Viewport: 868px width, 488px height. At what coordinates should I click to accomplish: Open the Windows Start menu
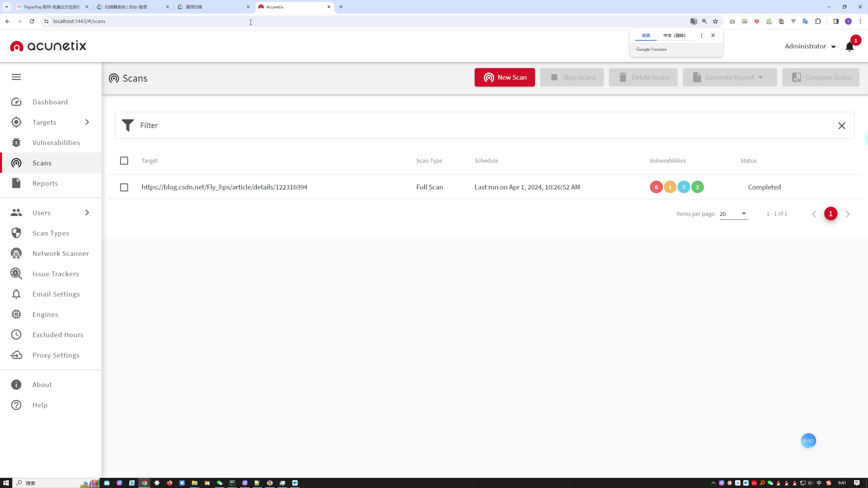point(6,483)
